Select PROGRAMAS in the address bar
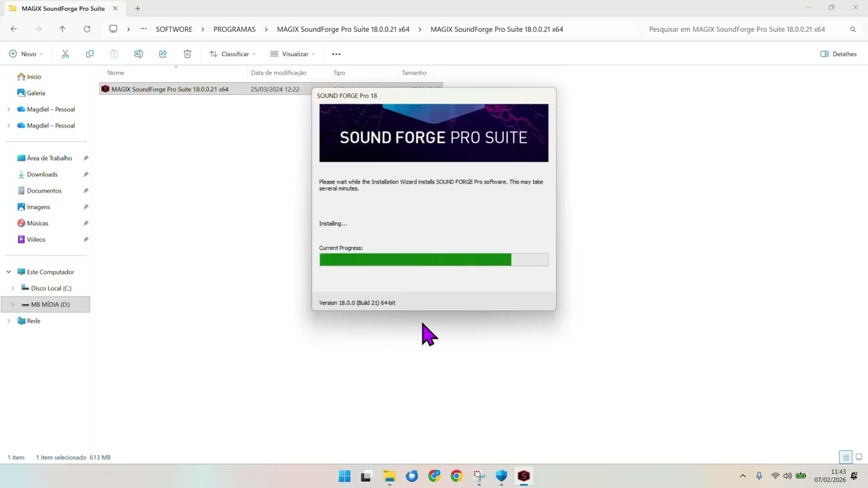The image size is (868, 488). 235,29
